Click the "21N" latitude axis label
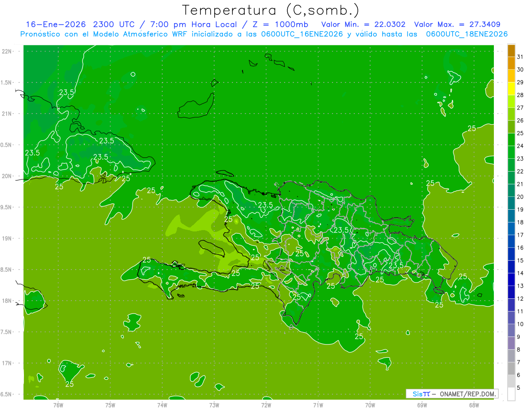This screenshot has height=411, width=532. click(6, 114)
